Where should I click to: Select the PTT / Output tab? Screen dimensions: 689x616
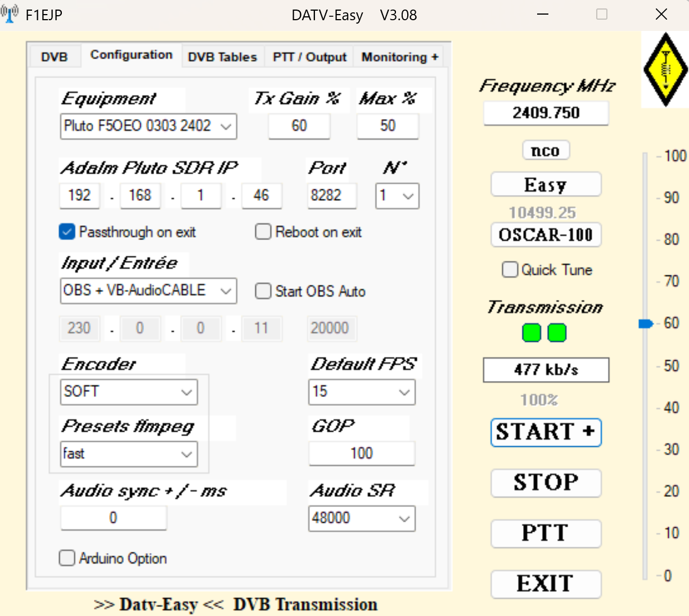tap(309, 56)
